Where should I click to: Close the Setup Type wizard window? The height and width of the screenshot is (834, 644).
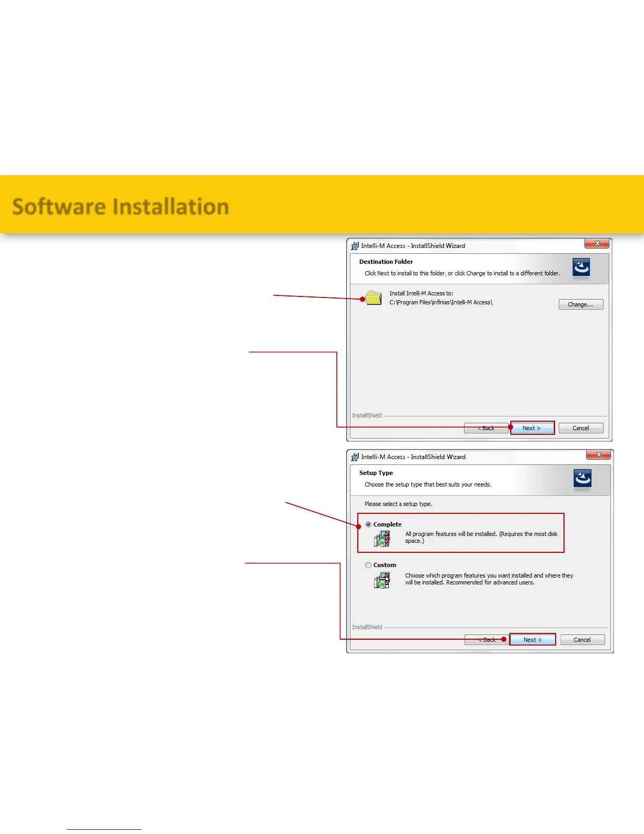click(599, 454)
